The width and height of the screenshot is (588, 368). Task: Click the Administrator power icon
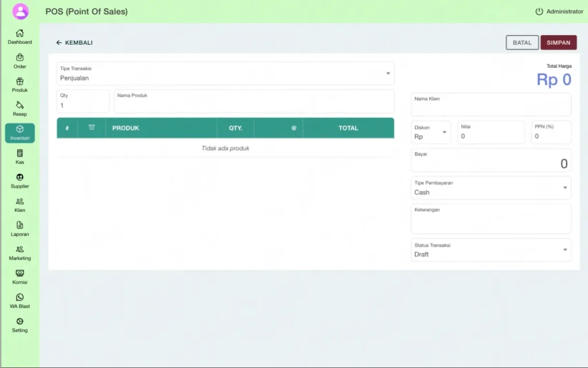[539, 11]
